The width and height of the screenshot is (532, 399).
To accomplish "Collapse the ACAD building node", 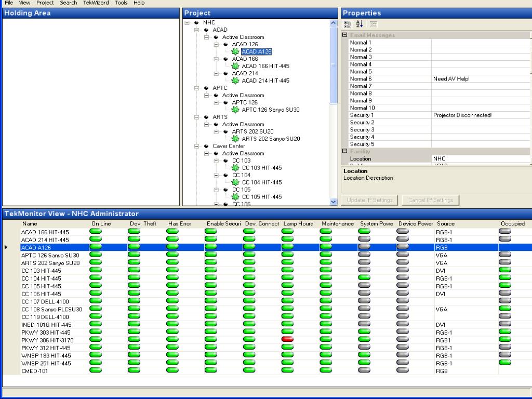I will click(x=196, y=30).
